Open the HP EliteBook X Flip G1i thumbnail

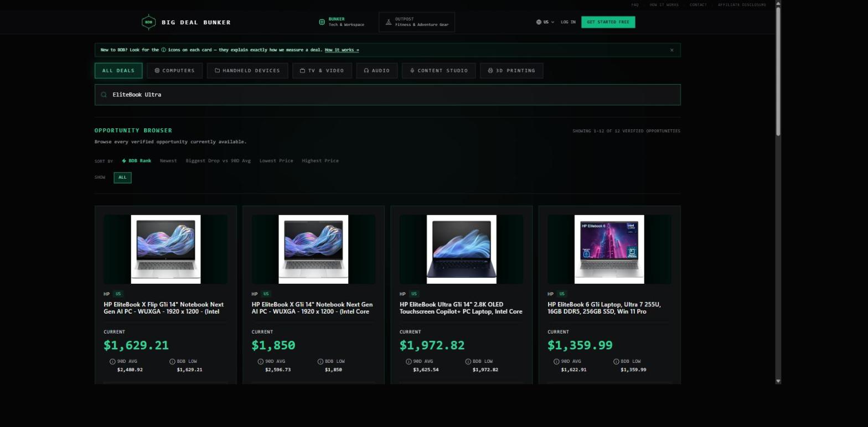coord(166,249)
